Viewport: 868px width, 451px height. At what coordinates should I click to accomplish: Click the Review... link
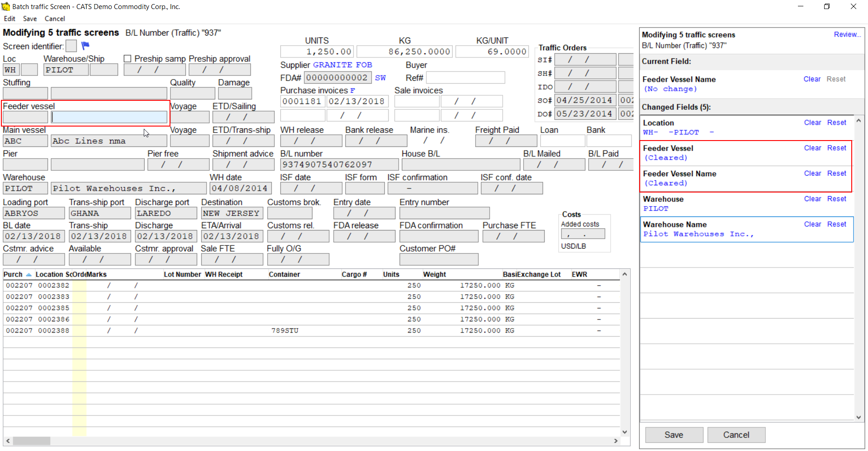847,34
